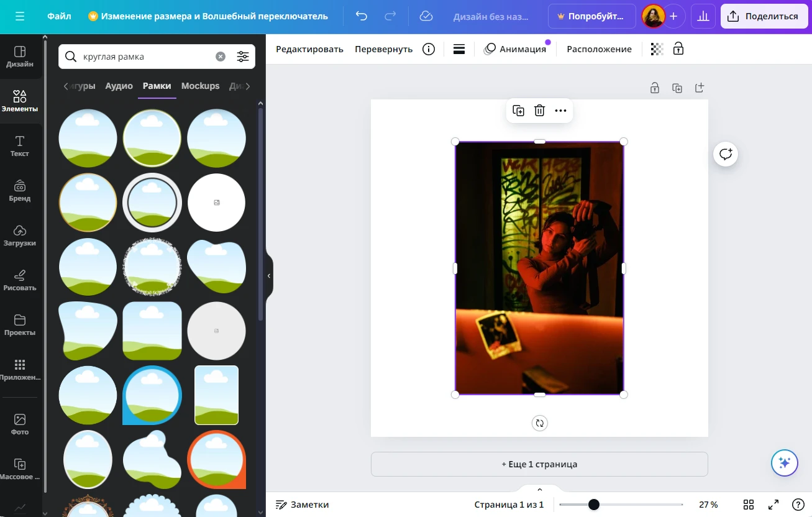
Task: Enter fullscreen presentation mode
Action: click(773, 505)
